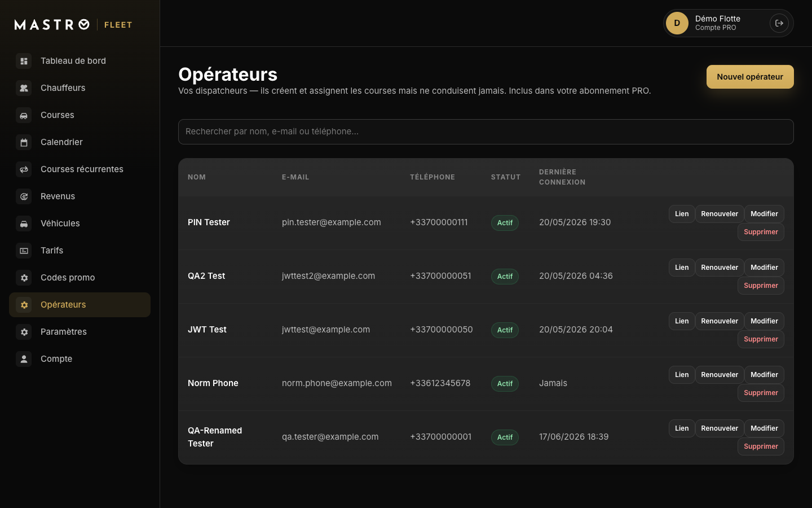This screenshot has height=508, width=812.
Task: Click the logout arrow icon
Action: coord(779,23)
